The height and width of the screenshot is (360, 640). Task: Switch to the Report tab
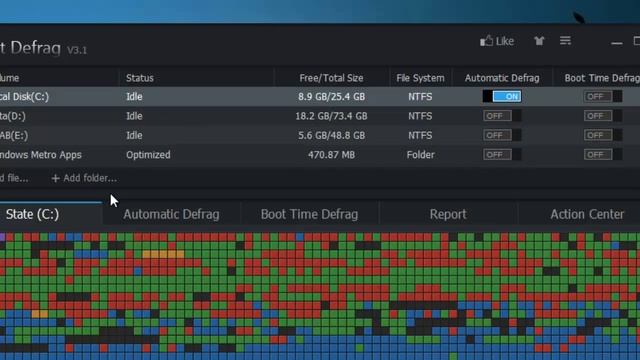[448, 214]
